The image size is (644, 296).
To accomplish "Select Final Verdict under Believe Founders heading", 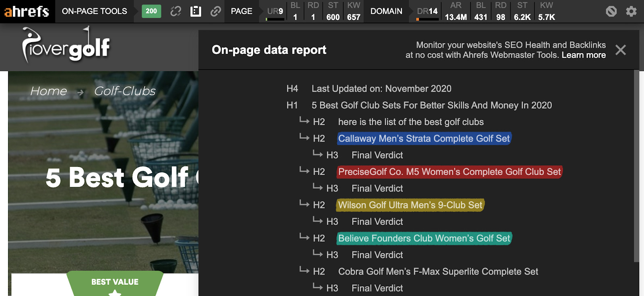I will [x=377, y=255].
